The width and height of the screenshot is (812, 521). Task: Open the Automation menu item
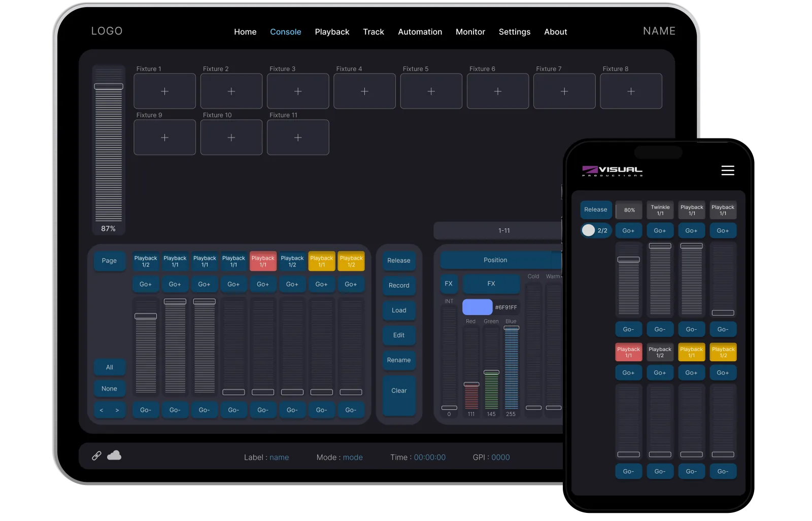(420, 32)
